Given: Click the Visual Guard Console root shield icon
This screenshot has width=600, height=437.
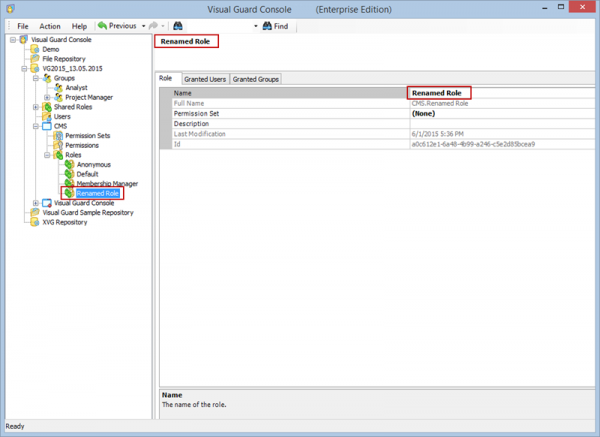Looking at the screenshot, I should (x=24, y=39).
